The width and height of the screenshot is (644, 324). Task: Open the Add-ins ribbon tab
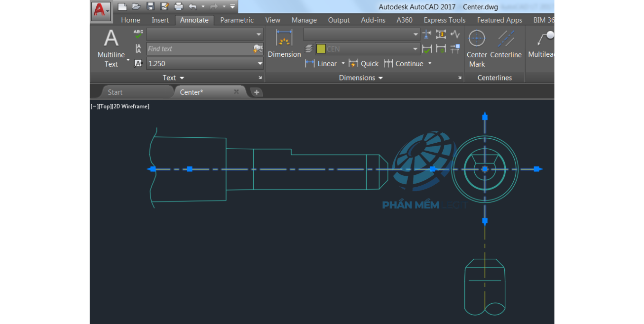pyautogui.click(x=373, y=20)
